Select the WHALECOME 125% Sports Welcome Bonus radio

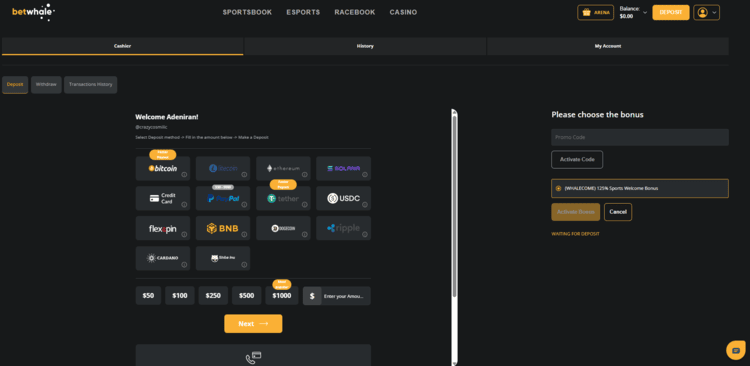coord(558,189)
